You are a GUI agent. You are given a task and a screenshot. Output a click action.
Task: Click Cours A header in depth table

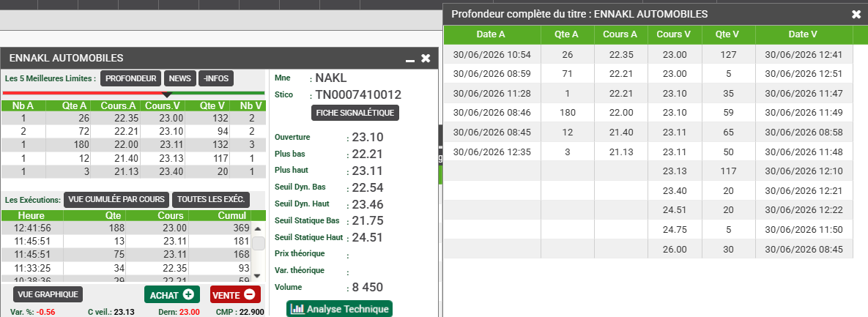pyautogui.click(x=620, y=34)
